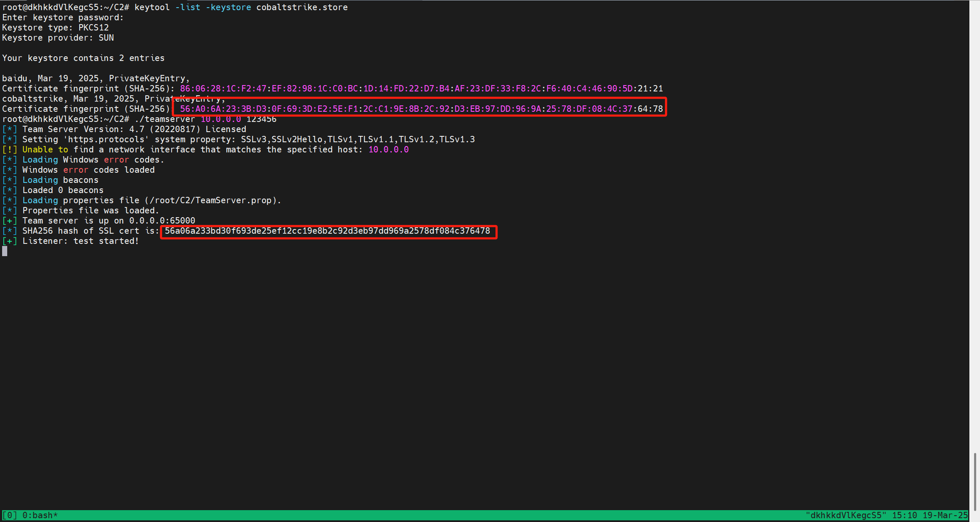The height and width of the screenshot is (522, 980).
Task: Click the SSL hash 56a06a233bd30f69... value
Action: [328, 231]
